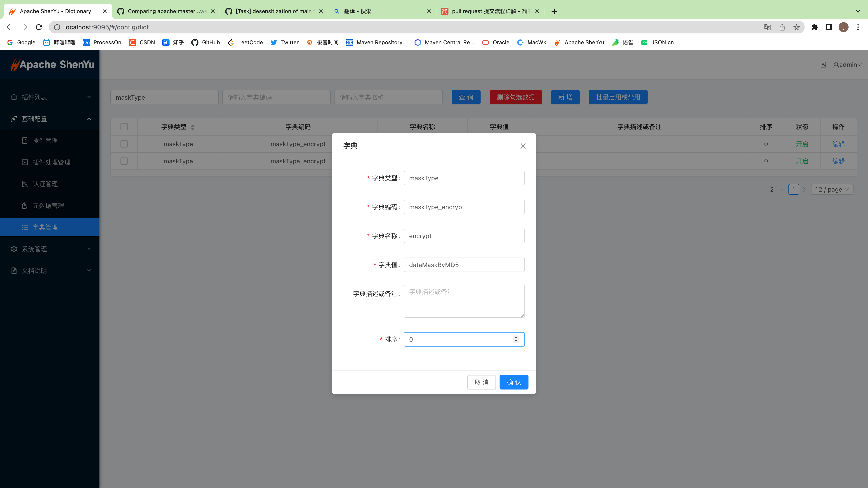Click the 字典描述或备注 textarea

click(464, 301)
